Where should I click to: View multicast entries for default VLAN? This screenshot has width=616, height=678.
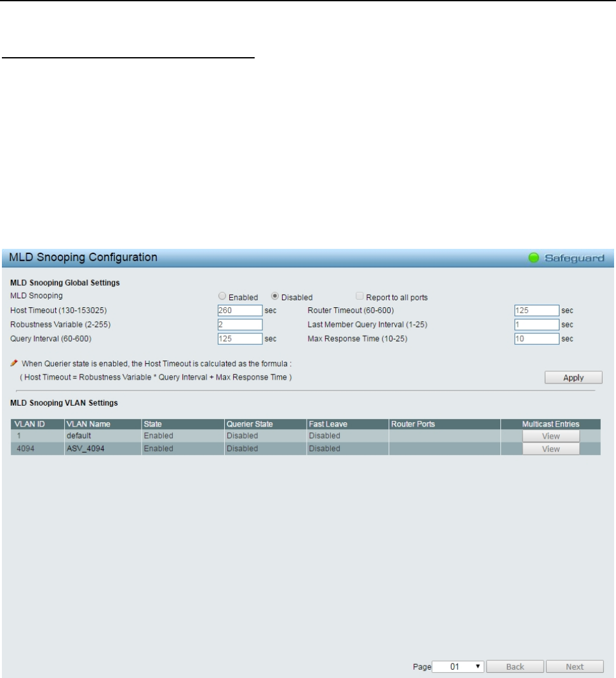pyautogui.click(x=551, y=436)
